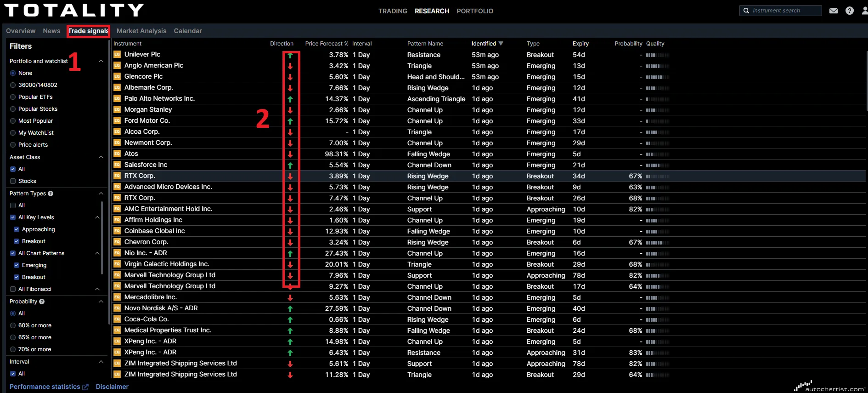Click the Probability help icon

pyautogui.click(x=42, y=302)
